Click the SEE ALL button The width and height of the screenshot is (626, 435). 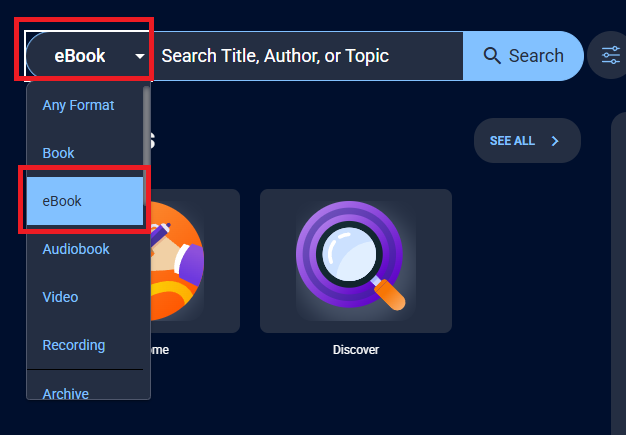512,141
